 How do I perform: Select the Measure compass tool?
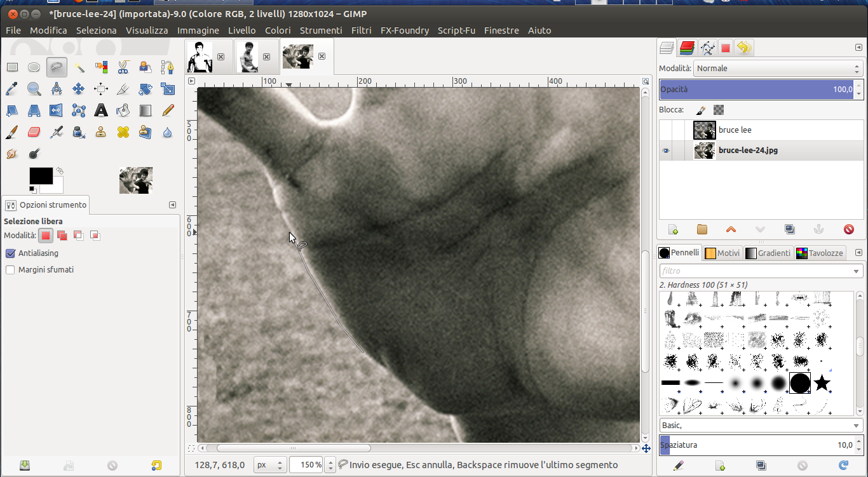(57, 89)
